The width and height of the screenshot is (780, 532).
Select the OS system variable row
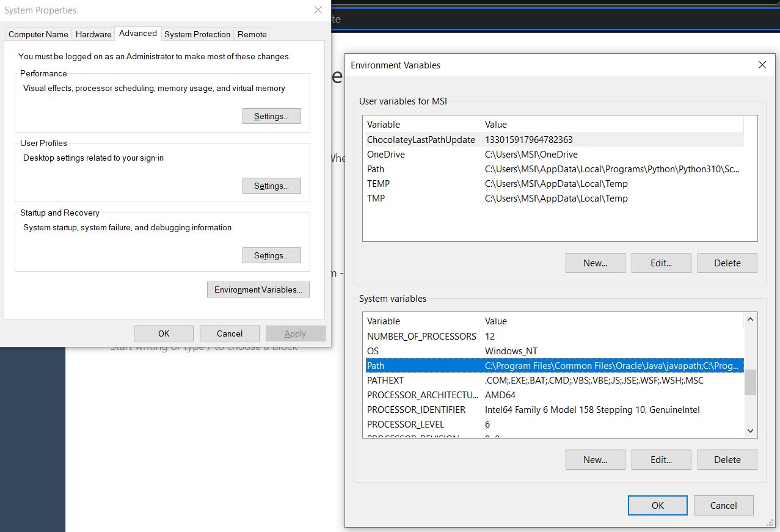click(554, 351)
